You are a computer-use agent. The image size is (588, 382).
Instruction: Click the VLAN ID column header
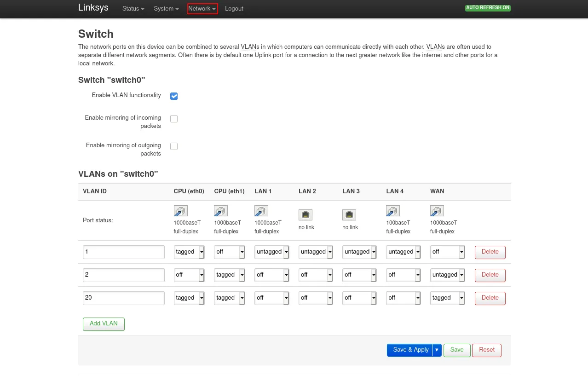[x=95, y=191]
